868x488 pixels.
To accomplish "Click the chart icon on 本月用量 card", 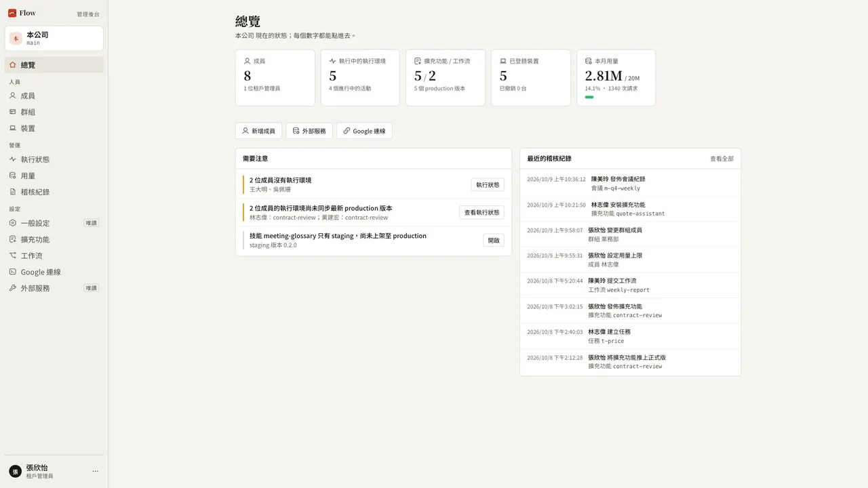I will coord(589,61).
